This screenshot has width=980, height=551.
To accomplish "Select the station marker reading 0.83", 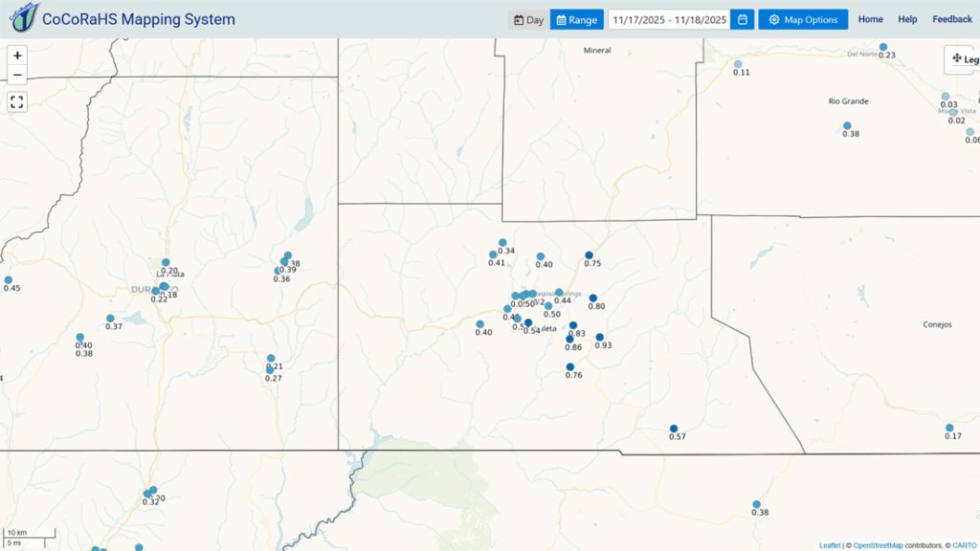I will click(x=573, y=325).
